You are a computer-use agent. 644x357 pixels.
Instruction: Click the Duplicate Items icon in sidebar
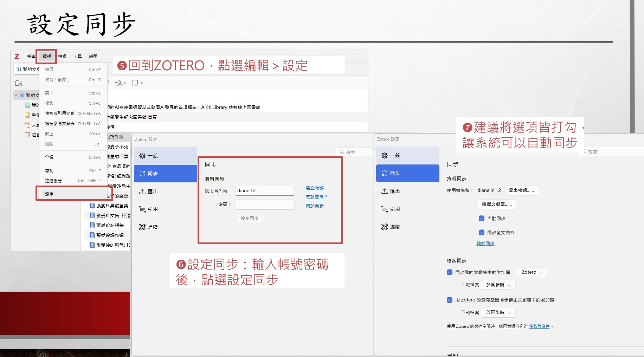[27, 115]
